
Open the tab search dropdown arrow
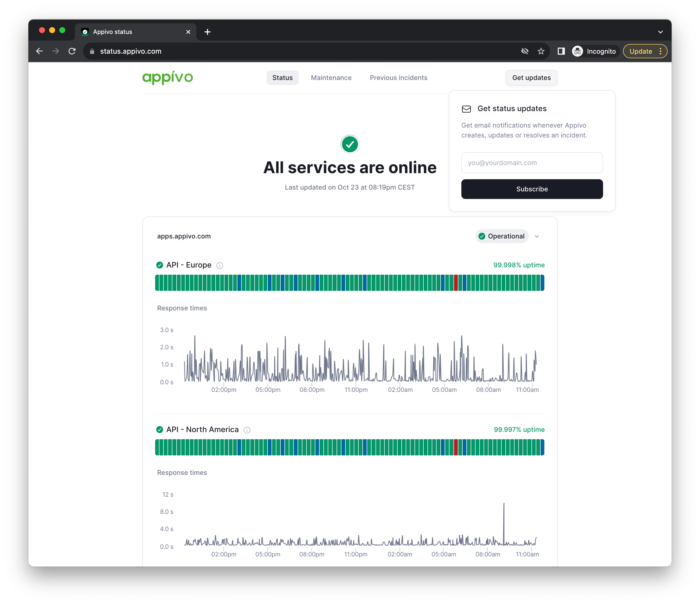[660, 32]
